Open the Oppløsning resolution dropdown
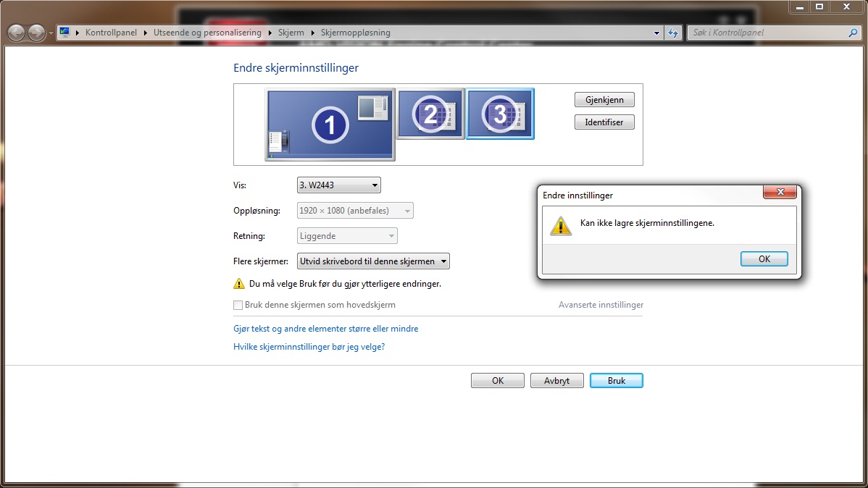This screenshot has height=488, width=868. click(355, 211)
